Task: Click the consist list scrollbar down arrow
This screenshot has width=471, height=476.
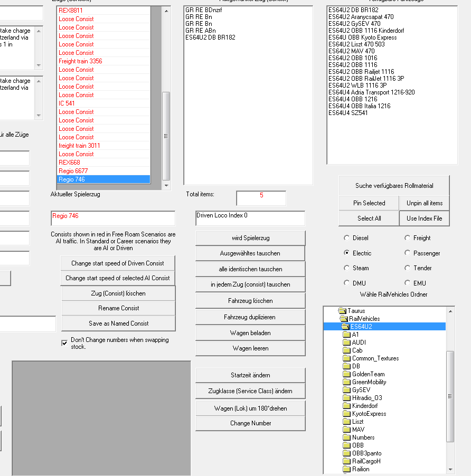Action: point(166,185)
